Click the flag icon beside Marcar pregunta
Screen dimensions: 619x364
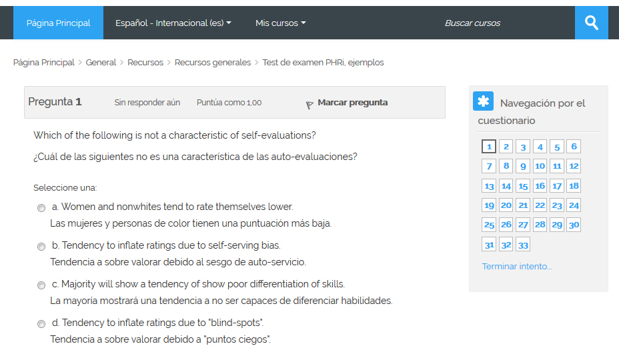click(x=309, y=105)
